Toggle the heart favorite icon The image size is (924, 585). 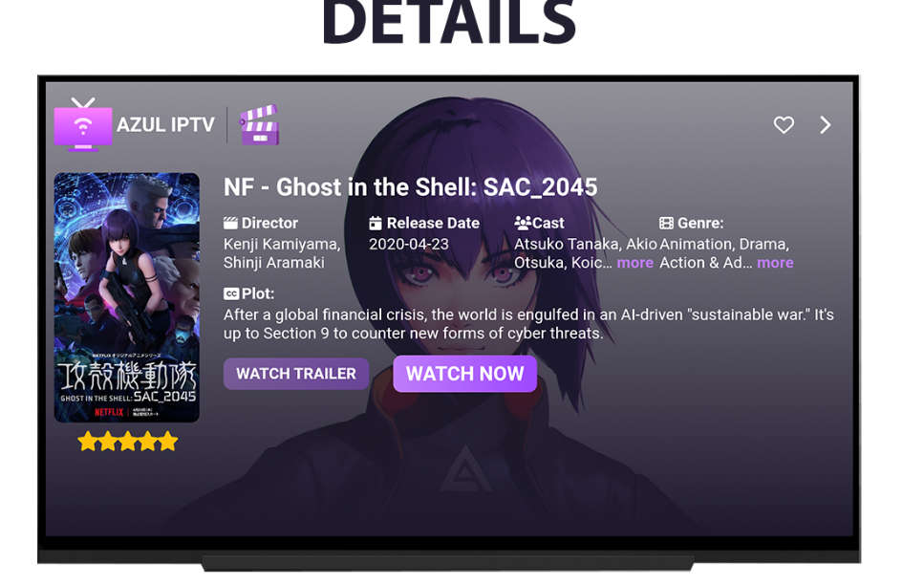784,124
